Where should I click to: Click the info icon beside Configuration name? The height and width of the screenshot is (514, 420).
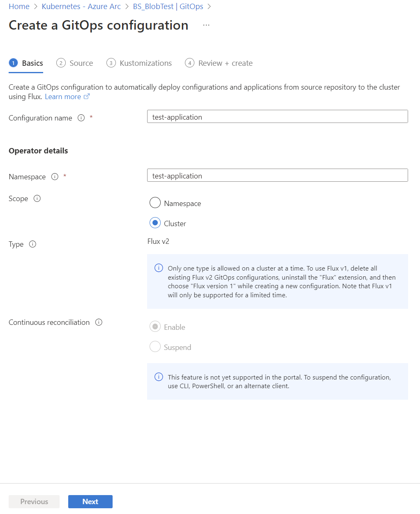81,118
